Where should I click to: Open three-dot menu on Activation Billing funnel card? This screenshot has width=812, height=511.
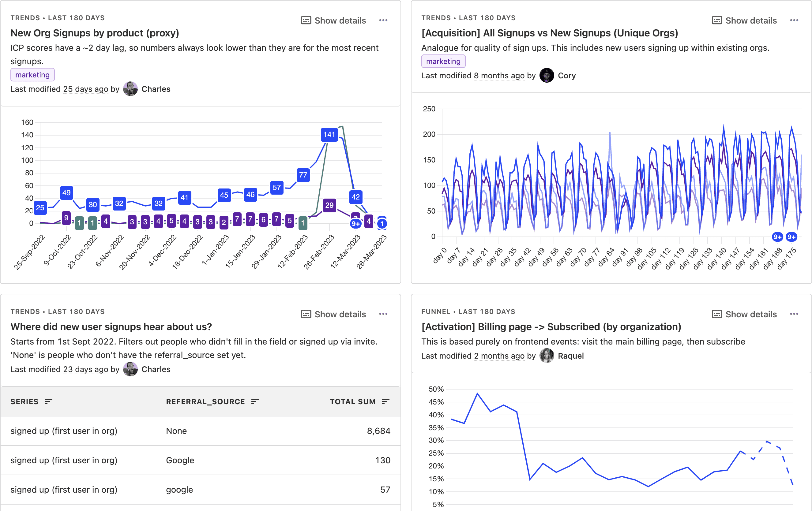coord(794,314)
